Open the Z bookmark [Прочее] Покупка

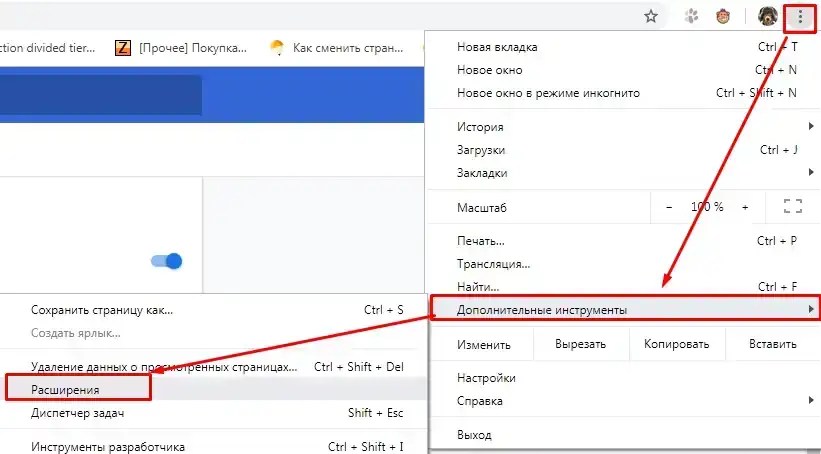point(181,48)
